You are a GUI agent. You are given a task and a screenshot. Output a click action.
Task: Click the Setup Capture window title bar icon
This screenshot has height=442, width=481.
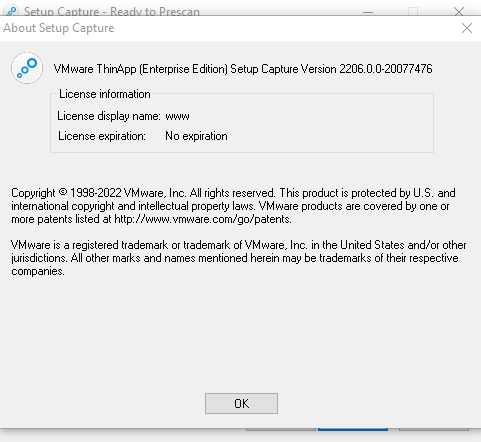(11, 11)
